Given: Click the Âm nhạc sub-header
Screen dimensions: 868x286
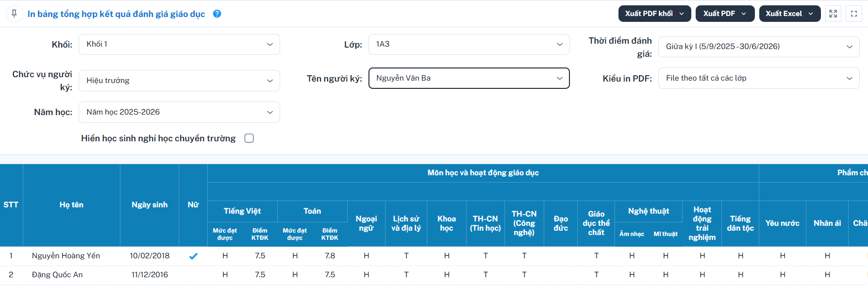Looking at the screenshot, I should tap(632, 234).
